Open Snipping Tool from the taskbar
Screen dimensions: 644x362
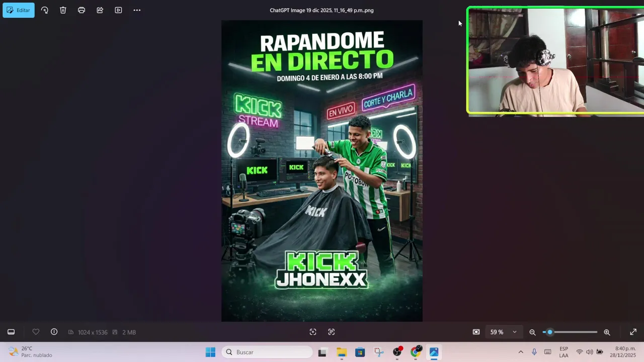tap(378, 352)
